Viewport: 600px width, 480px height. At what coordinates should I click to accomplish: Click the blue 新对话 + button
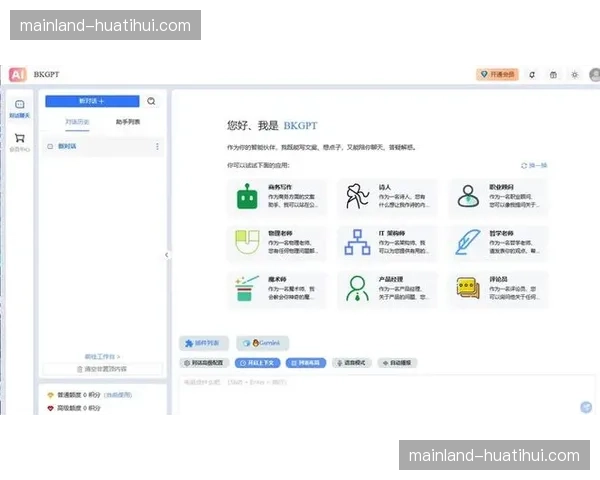pos(91,101)
